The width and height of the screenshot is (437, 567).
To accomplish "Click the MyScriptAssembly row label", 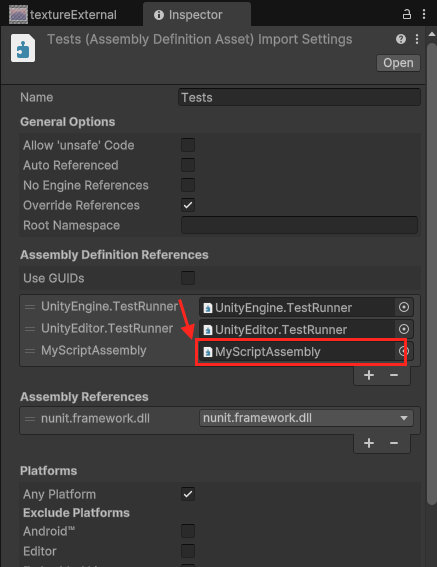I will (x=94, y=350).
